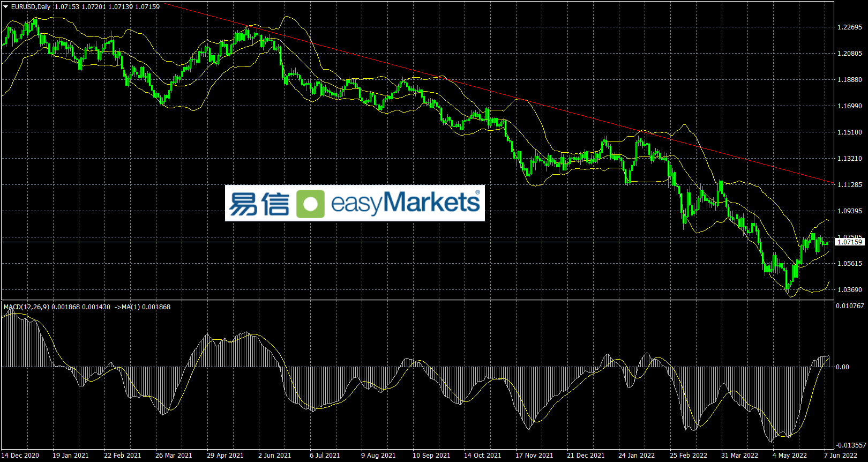Select the 0.00 MACD zero level label
The height and width of the screenshot is (462, 868).
[843, 367]
